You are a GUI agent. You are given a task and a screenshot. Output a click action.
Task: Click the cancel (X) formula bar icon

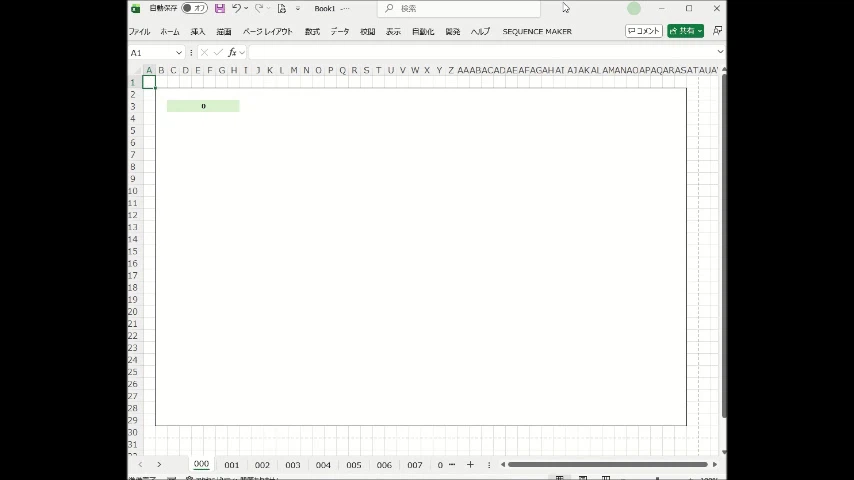click(204, 52)
